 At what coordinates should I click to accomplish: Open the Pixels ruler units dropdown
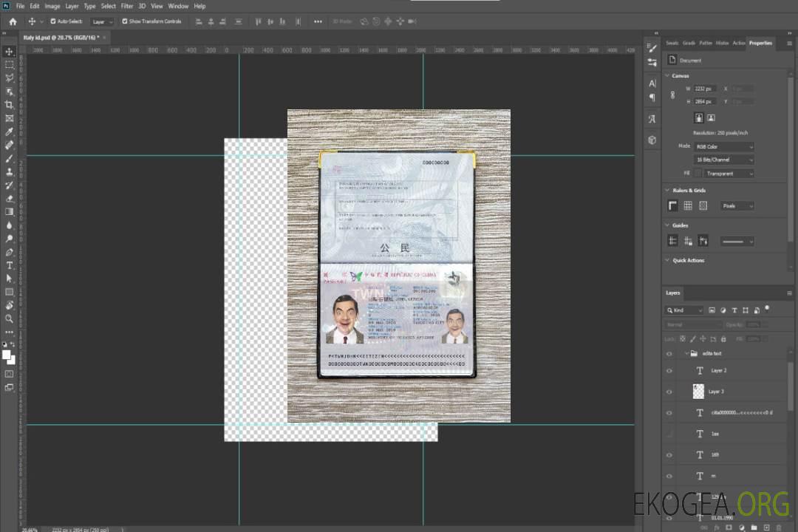(x=737, y=205)
